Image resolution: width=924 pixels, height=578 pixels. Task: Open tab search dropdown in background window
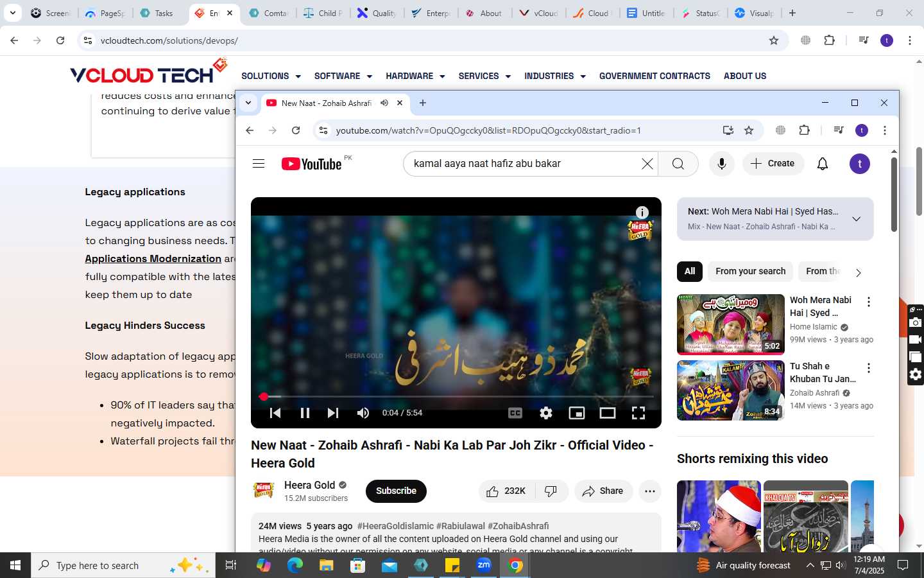[x=12, y=13]
